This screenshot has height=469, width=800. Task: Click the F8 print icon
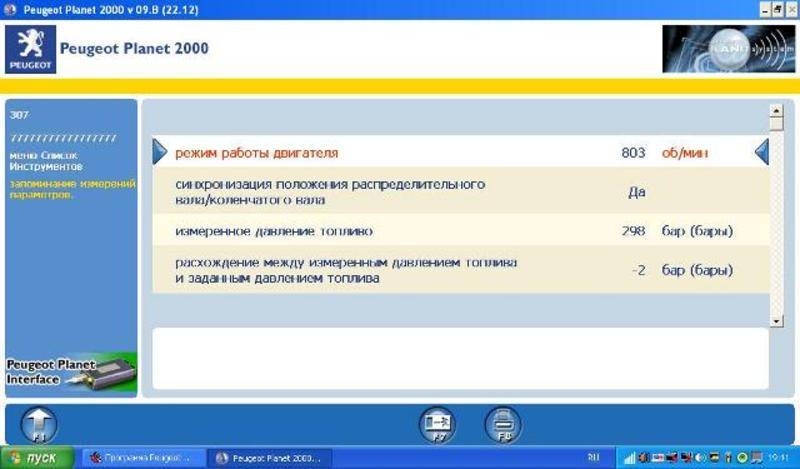[502, 423]
